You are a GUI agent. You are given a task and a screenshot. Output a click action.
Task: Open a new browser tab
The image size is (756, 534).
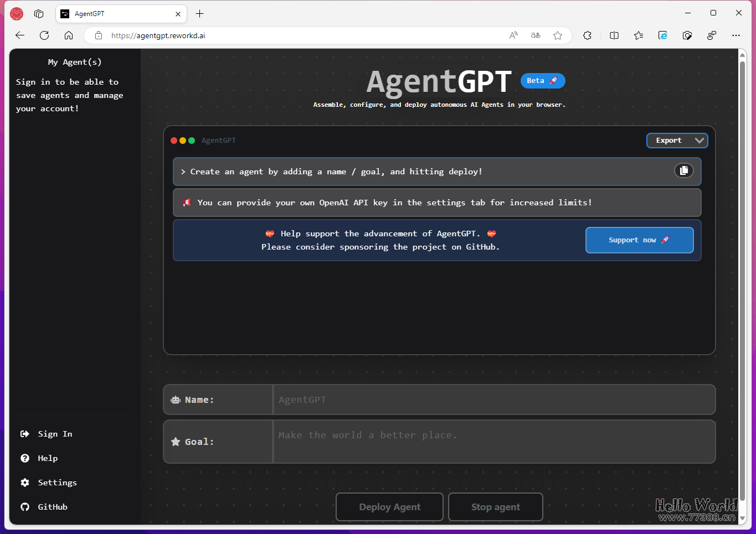click(200, 14)
